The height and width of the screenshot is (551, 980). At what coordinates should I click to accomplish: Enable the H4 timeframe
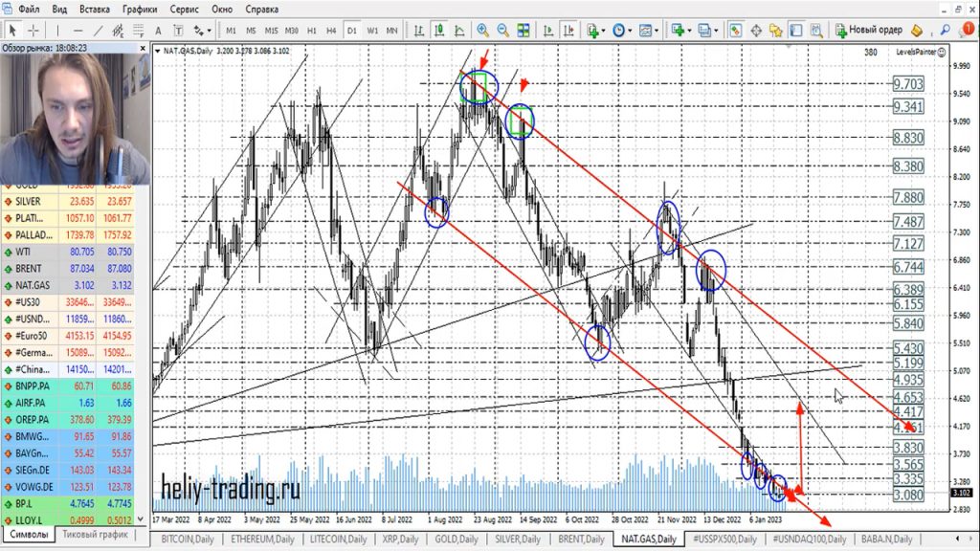[x=331, y=30]
